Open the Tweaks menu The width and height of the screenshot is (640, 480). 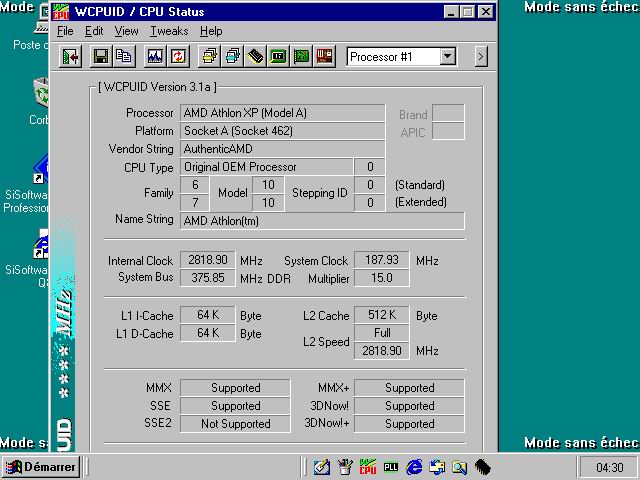click(169, 31)
